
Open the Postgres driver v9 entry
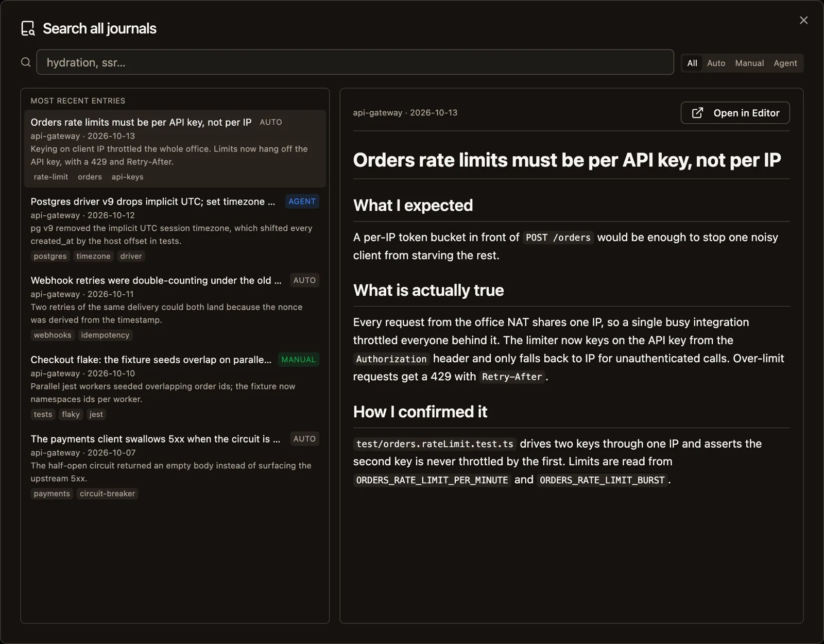[175, 228]
